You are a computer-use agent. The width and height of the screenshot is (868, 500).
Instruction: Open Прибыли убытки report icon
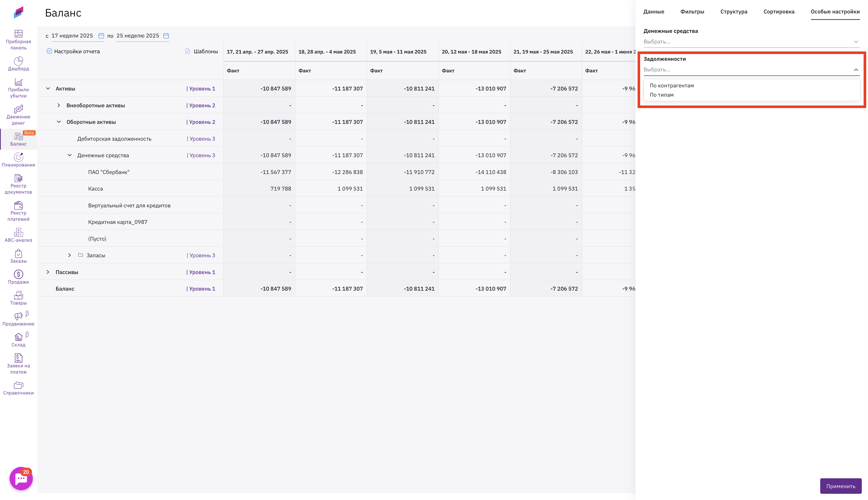click(19, 82)
